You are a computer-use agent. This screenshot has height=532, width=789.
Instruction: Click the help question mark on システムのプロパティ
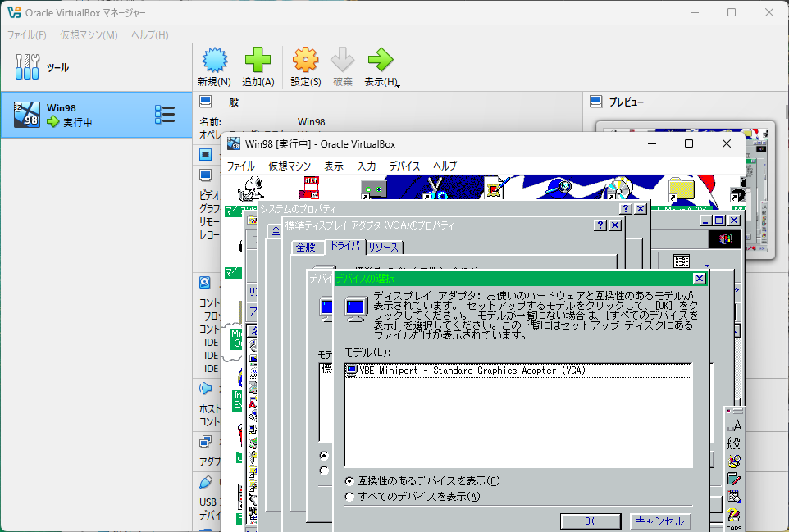click(624, 209)
